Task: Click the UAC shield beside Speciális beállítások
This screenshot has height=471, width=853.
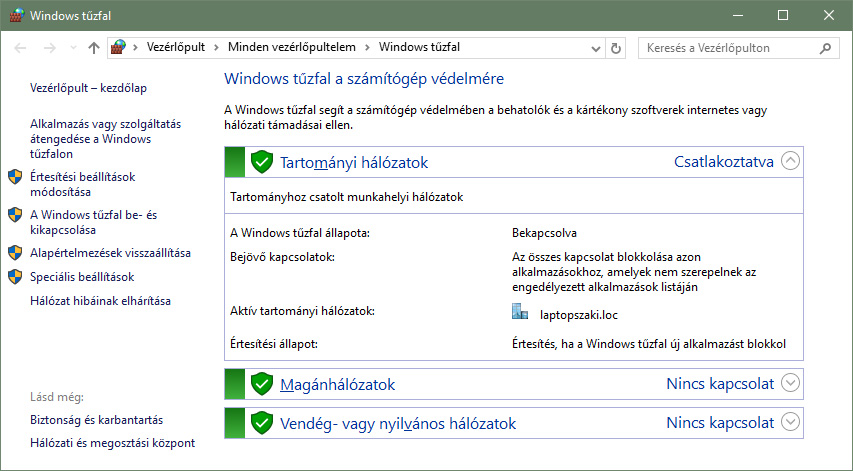Action: point(15,276)
